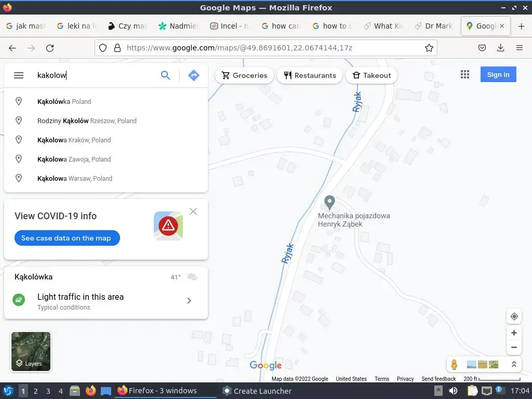
Task: Zoom in the map with plus button
Action: coord(514,333)
